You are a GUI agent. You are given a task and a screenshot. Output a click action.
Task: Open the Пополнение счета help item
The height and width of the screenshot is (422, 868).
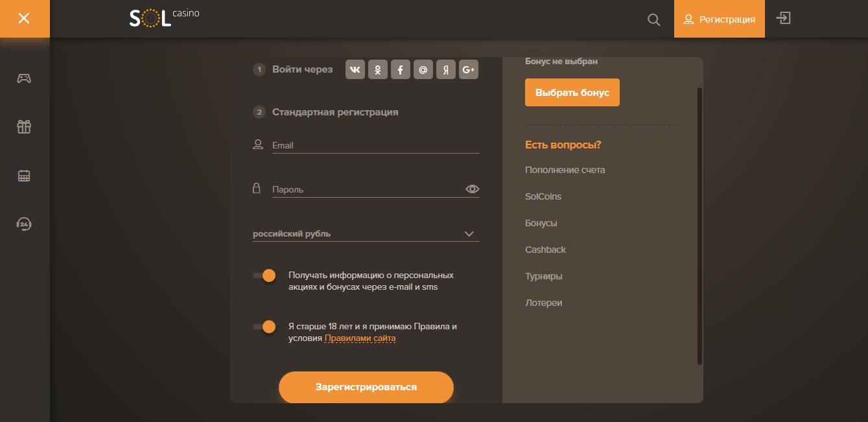565,170
